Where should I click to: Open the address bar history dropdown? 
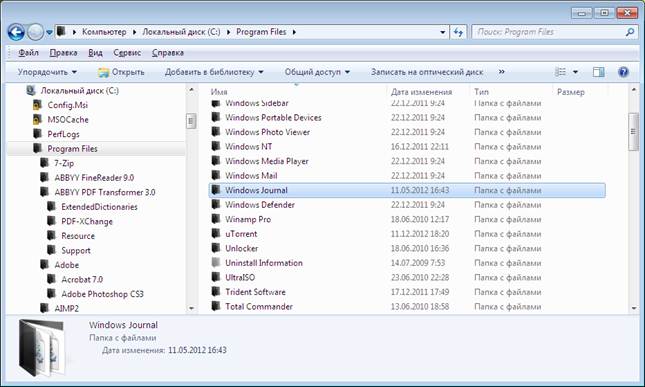click(x=442, y=32)
